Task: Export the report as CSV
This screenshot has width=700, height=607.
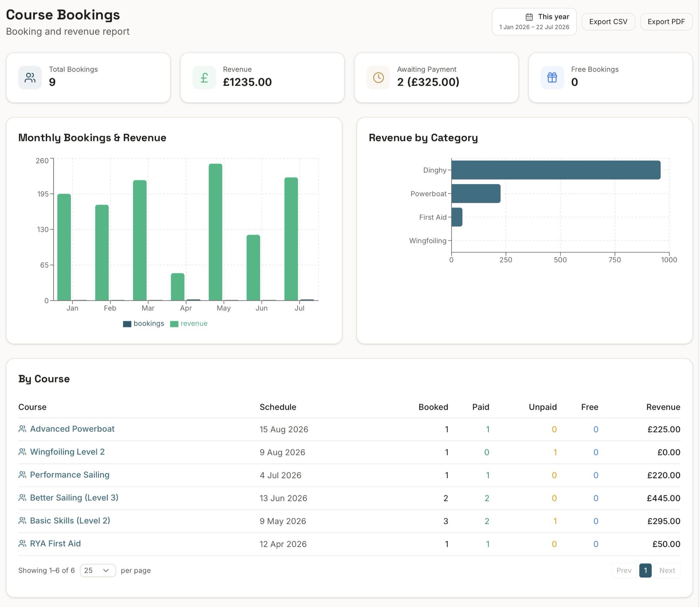Action: click(608, 22)
